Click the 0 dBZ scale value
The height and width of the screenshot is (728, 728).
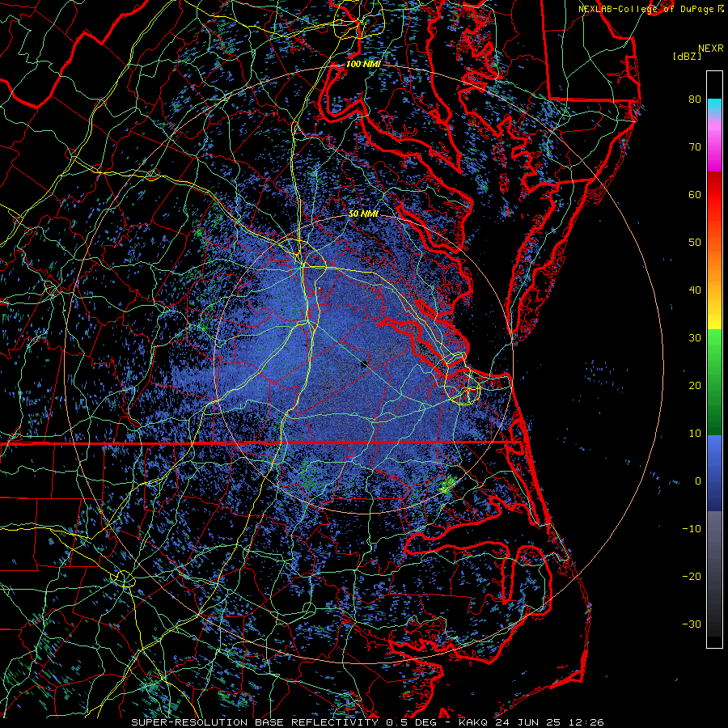[x=698, y=481]
